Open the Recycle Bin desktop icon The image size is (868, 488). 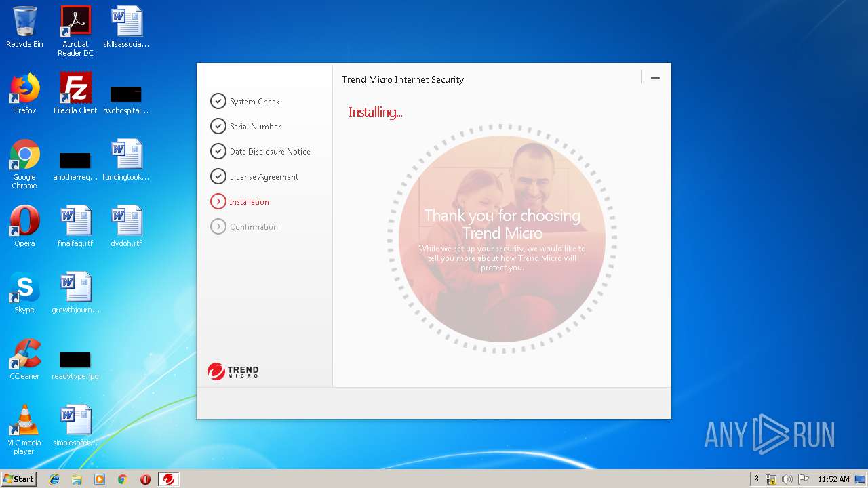point(24,27)
